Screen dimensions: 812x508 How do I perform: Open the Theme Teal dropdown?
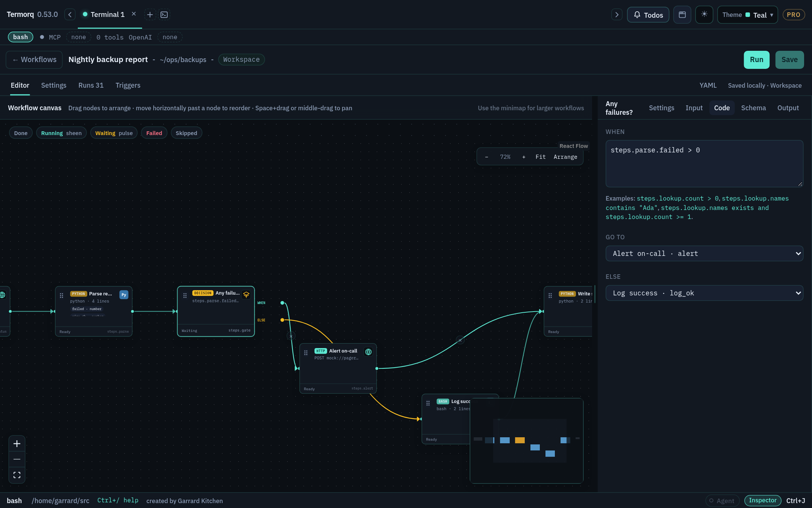[747, 15]
